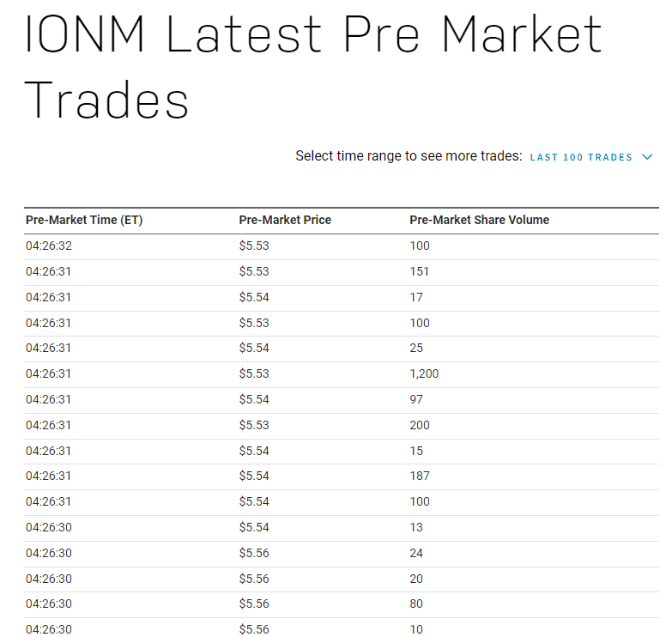The width and height of the screenshot is (672, 637).
Task: Open the Last 100 Trades dropdown
Action: 581,157
